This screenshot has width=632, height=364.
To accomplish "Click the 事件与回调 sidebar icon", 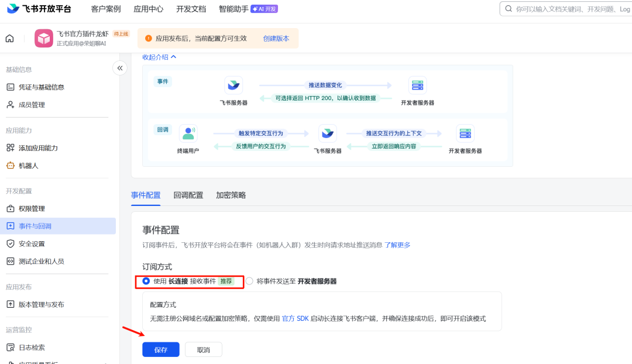I will point(11,226).
